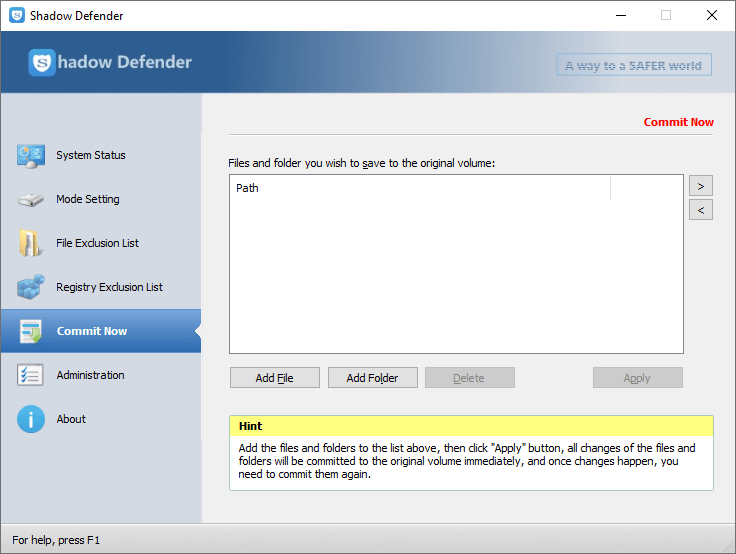
Task: Click 'For help, press F1' status text
Action: pos(56,540)
